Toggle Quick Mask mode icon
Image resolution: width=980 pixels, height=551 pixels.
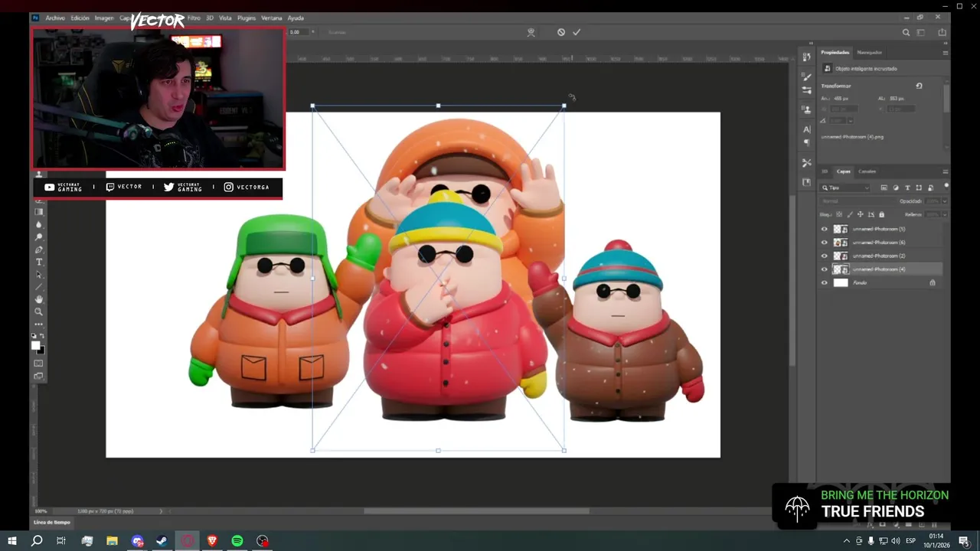39,364
